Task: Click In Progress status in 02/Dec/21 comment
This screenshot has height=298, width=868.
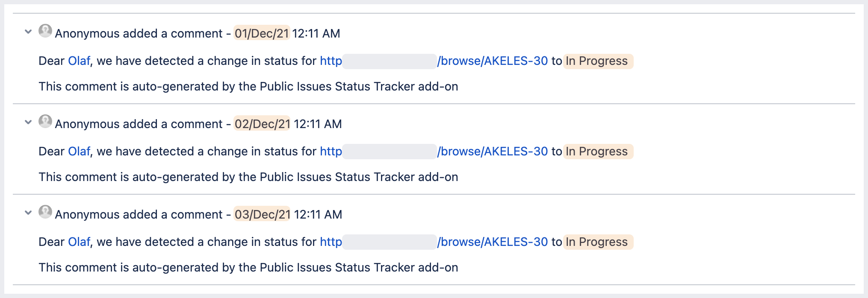Action: pos(597,152)
